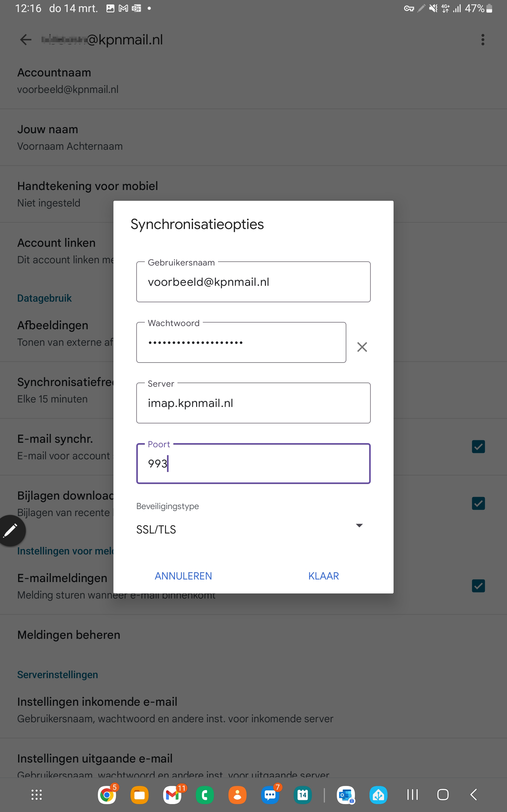507x812 pixels.
Task: Open the three-dot overflow menu
Action: pos(483,40)
